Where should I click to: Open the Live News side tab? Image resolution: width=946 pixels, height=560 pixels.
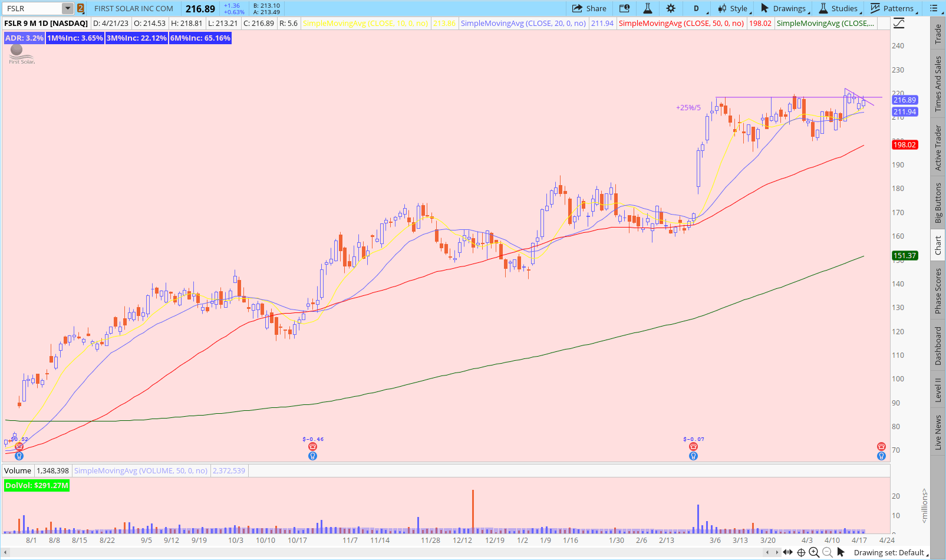click(938, 433)
